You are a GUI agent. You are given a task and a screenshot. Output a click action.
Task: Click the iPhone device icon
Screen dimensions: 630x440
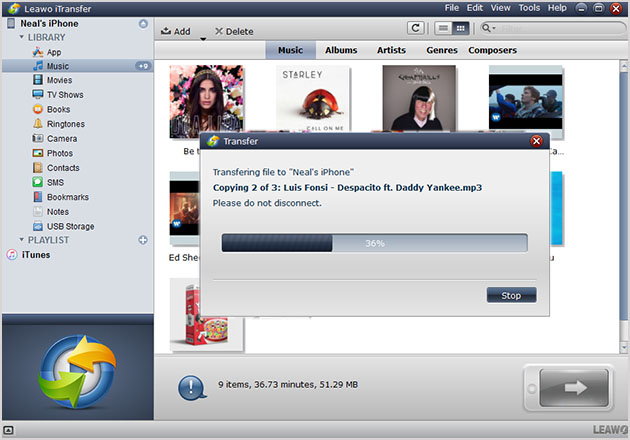pos(11,23)
